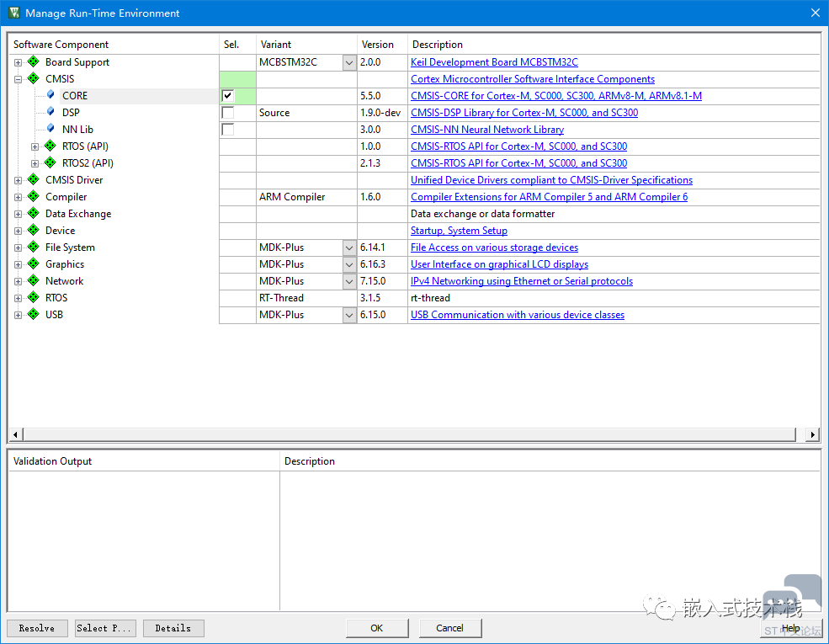Click the DSP blue component icon
Image resolution: width=829 pixels, height=644 pixels.
pyautogui.click(x=50, y=112)
